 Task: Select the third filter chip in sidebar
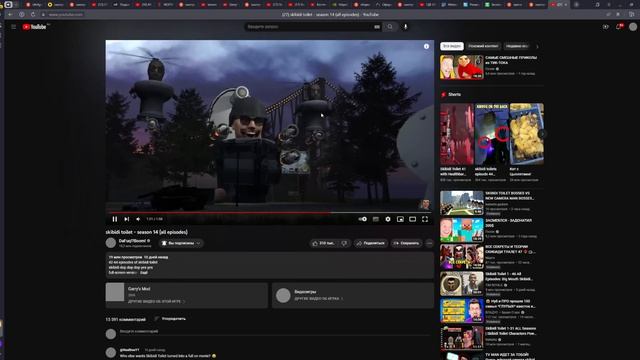pos(517,46)
